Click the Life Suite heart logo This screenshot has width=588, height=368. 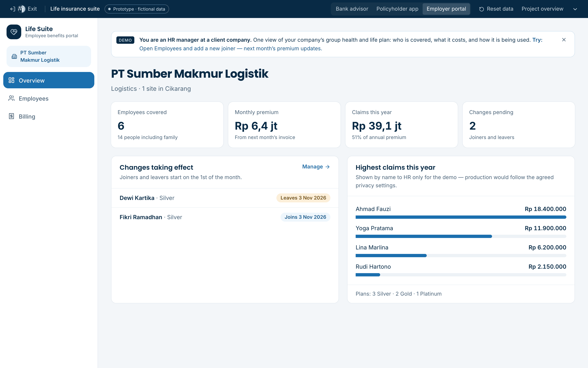(x=14, y=32)
